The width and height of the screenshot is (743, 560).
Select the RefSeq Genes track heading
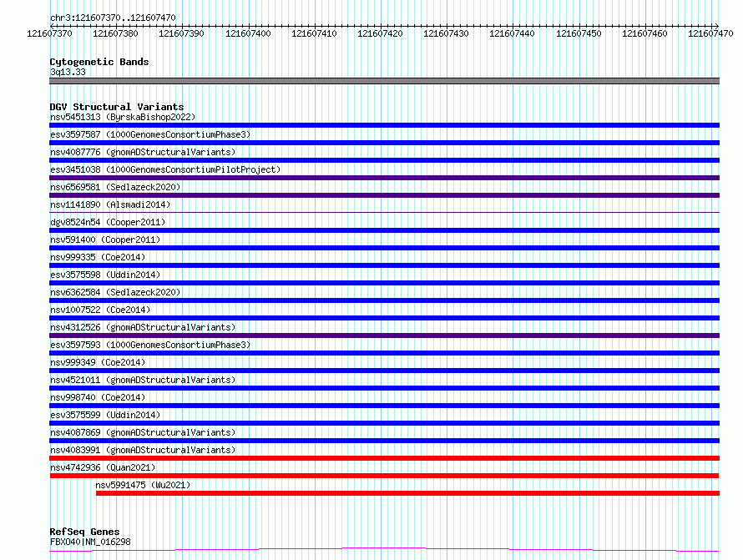[84, 532]
